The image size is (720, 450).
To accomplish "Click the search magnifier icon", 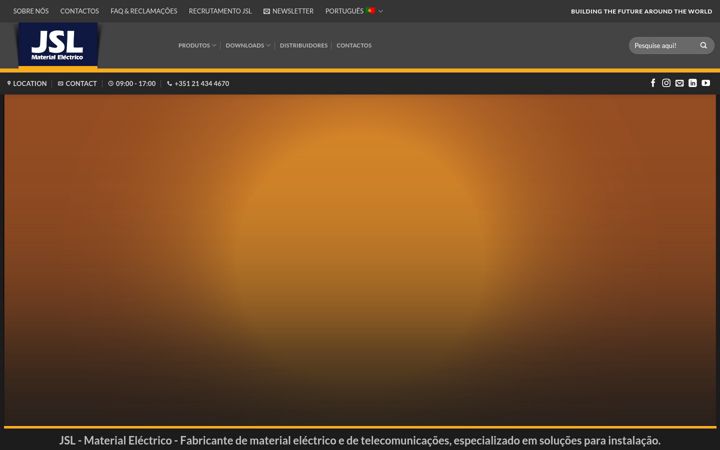I will [703, 45].
